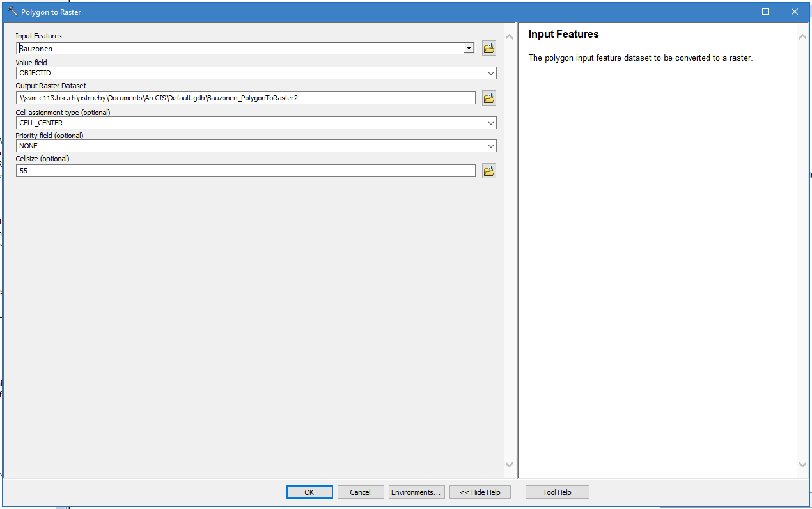Cancel the Polygon to Raster dialog
Viewport: 812px width, 509px height.
pyautogui.click(x=360, y=492)
